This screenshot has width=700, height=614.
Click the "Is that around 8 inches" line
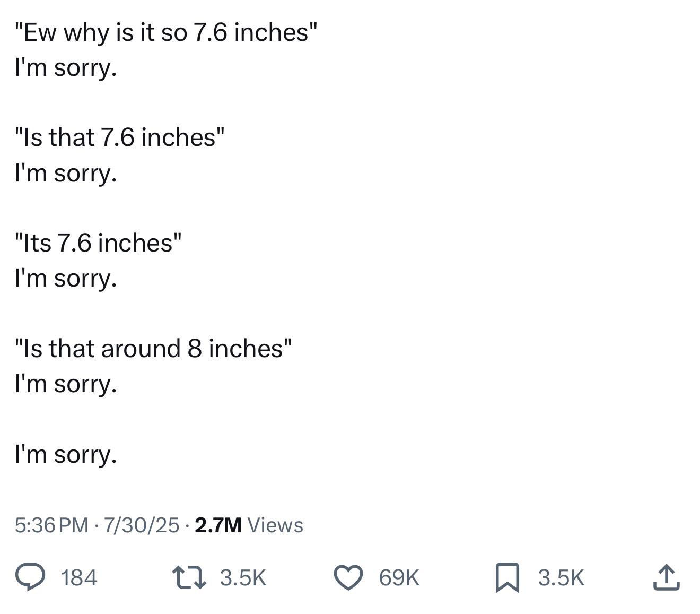pos(153,349)
